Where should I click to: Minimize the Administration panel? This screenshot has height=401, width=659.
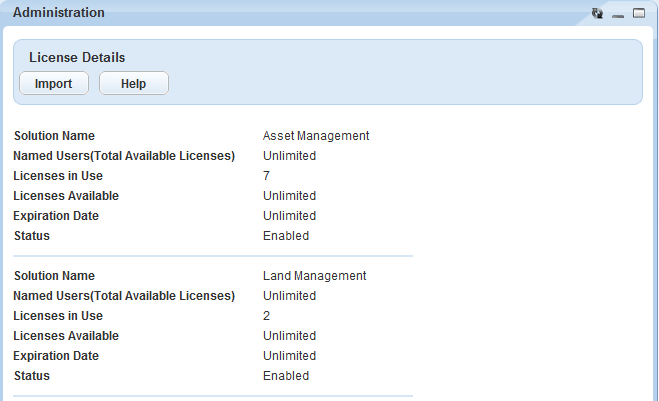(618, 14)
